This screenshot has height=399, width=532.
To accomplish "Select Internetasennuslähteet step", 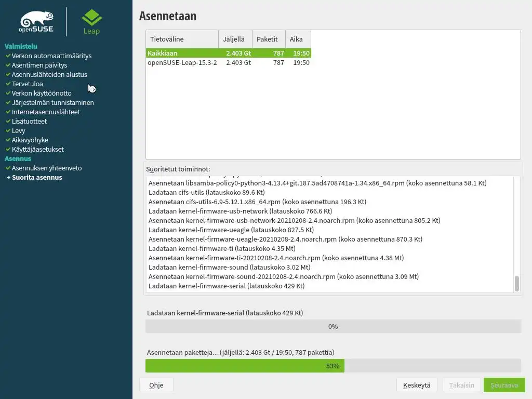I will (46, 112).
